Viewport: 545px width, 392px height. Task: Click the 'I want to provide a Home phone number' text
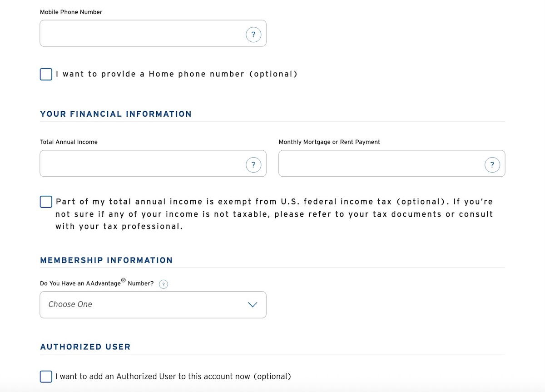[176, 74]
